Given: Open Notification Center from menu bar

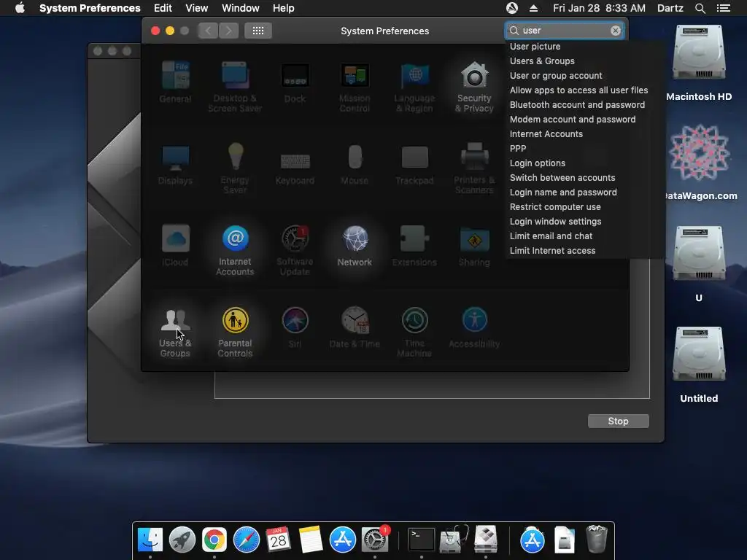Looking at the screenshot, I should tap(723, 8).
